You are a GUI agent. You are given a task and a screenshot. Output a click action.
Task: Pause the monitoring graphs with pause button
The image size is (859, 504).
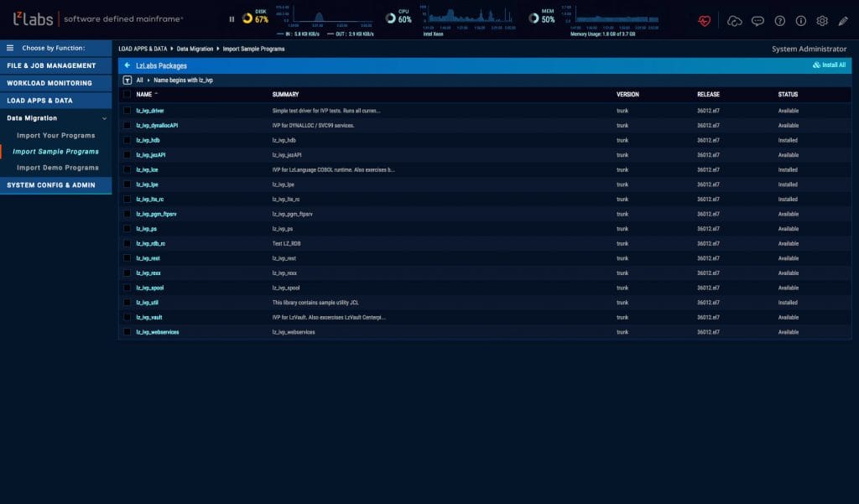coord(231,18)
